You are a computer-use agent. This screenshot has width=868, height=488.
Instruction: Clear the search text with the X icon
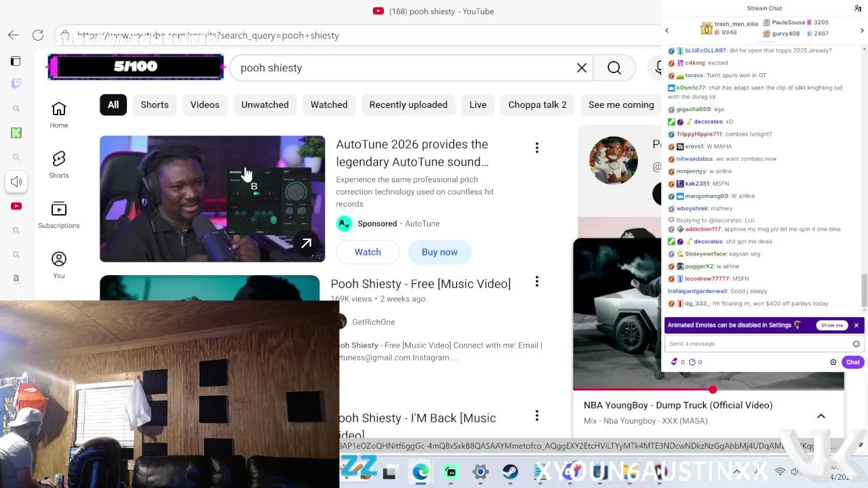pos(582,68)
